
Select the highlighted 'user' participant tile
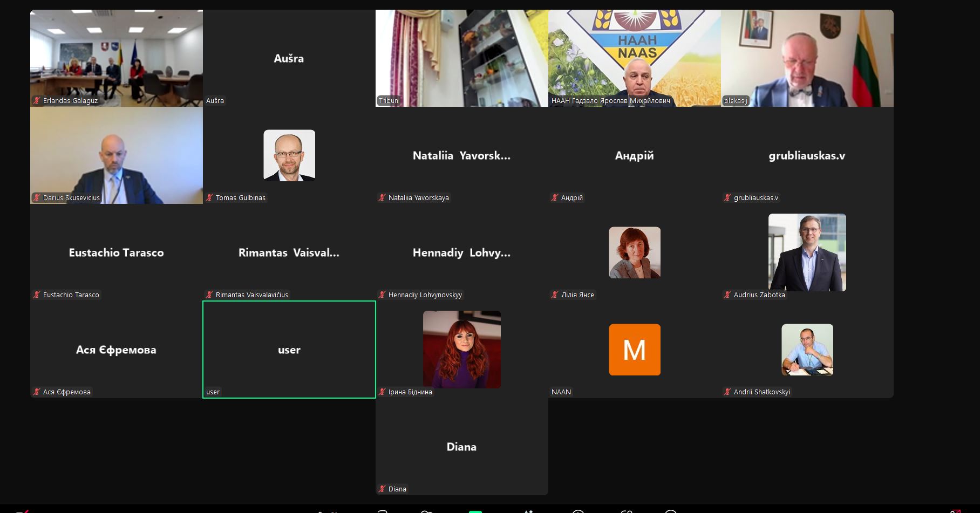(x=289, y=350)
